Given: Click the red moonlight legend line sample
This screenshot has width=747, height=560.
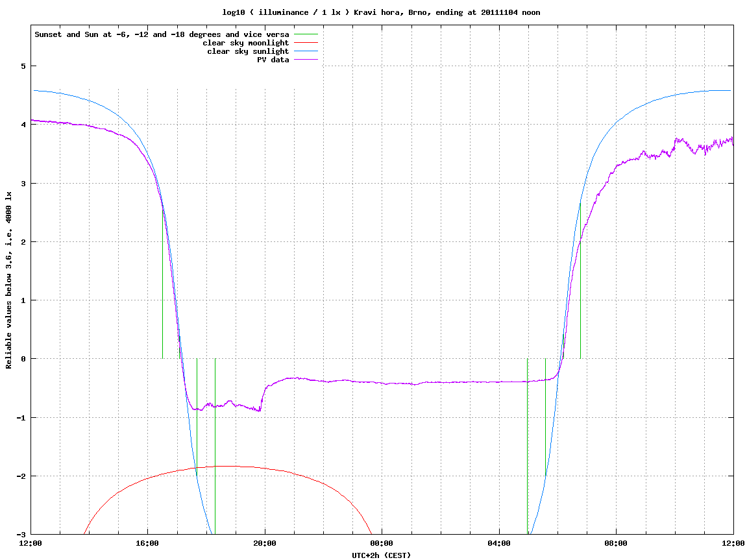Looking at the screenshot, I should coord(306,43).
